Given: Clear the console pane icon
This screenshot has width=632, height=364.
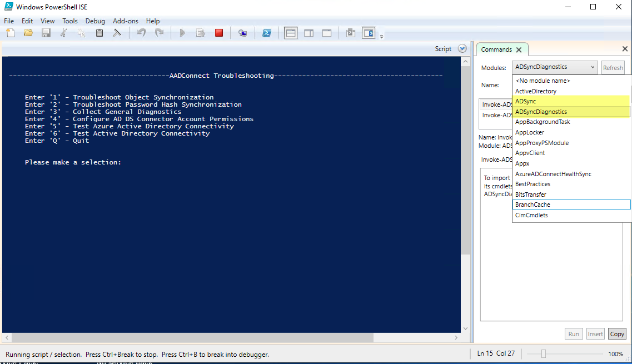Looking at the screenshot, I should tap(117, 33).
